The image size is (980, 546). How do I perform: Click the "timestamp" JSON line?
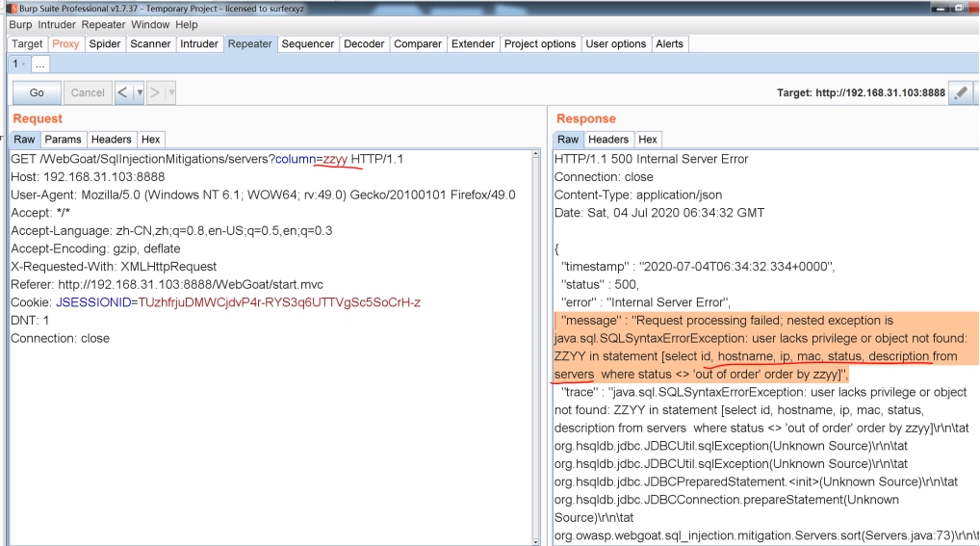click(698, 267)
